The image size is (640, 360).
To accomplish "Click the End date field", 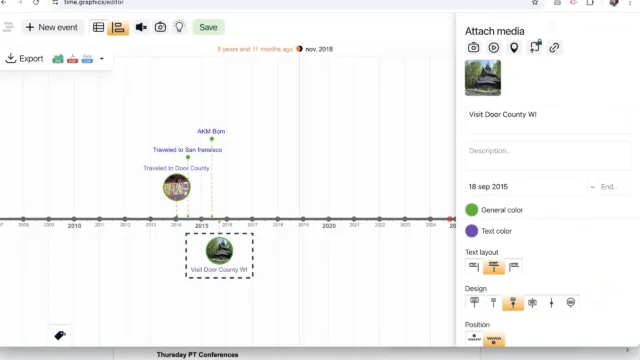I will tap(615, 187).
